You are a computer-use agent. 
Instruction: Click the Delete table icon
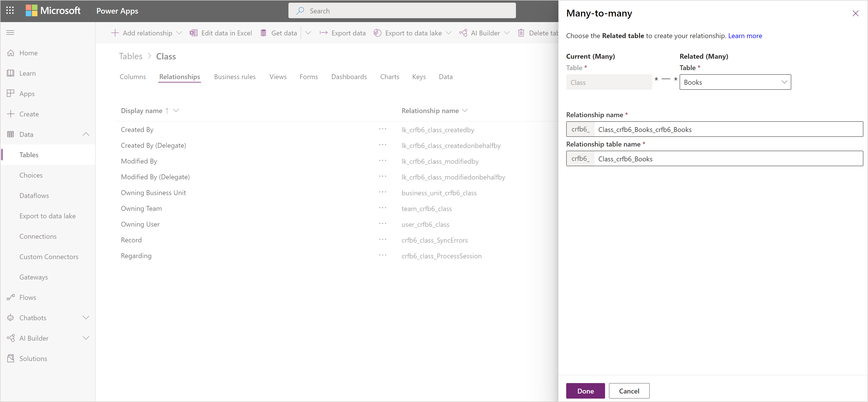coord(521,33)
